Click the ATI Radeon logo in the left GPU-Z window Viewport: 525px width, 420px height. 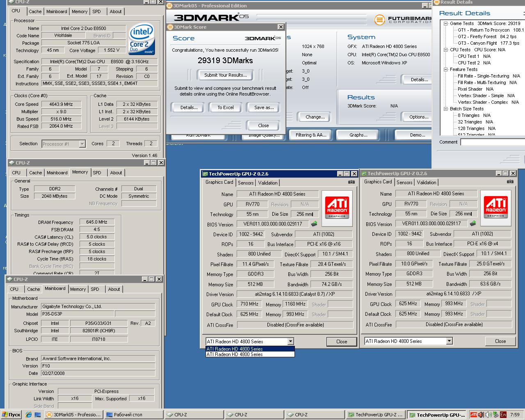point(337,208)
